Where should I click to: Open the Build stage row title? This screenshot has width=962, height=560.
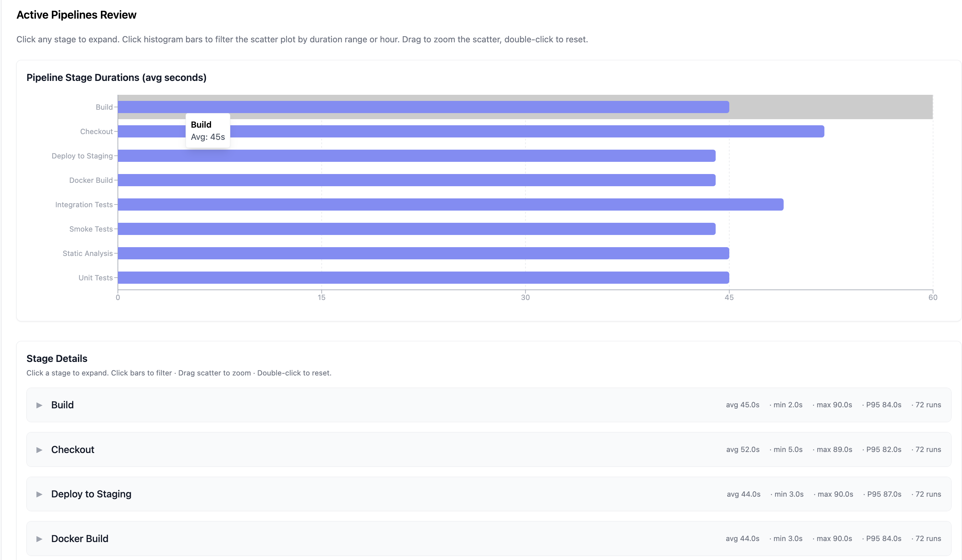pyautogui.click(x=62, y=405)
